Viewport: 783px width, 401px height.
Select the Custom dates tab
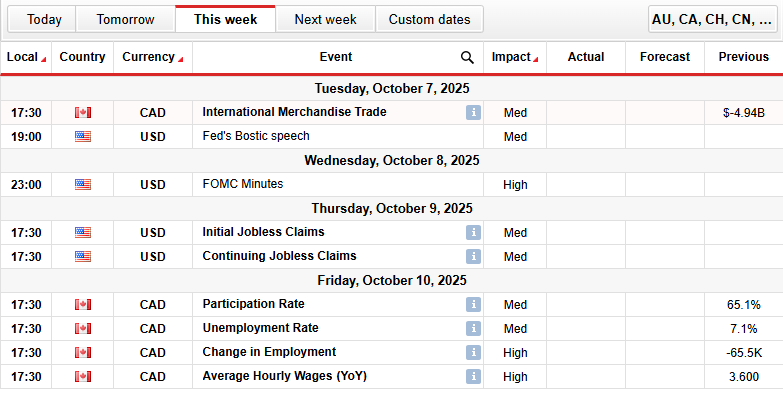pos(429,19)
